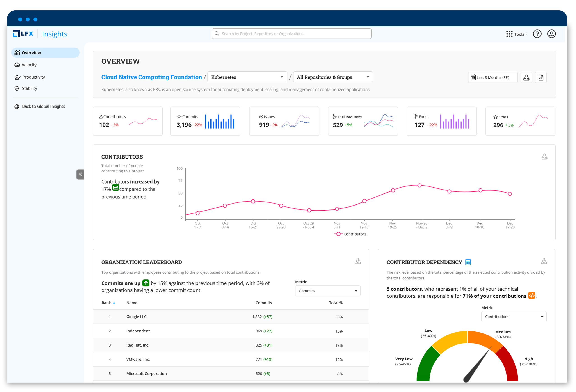The image size is (576, 392).
Task: Open the Kubernetes project dropdown
Action: pyautogui.click(x=247, y=77)
